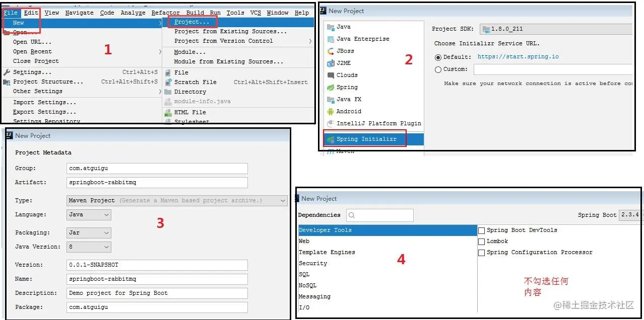Open the VCS menu
Viewport: 644px width, 320px height.
pos(255,13)
